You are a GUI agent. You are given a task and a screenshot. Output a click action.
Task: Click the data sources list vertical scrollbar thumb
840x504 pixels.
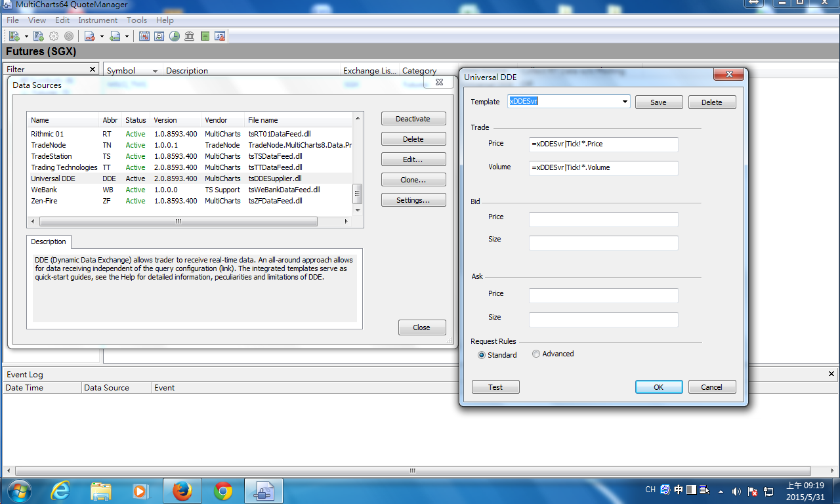pos(358,194)
